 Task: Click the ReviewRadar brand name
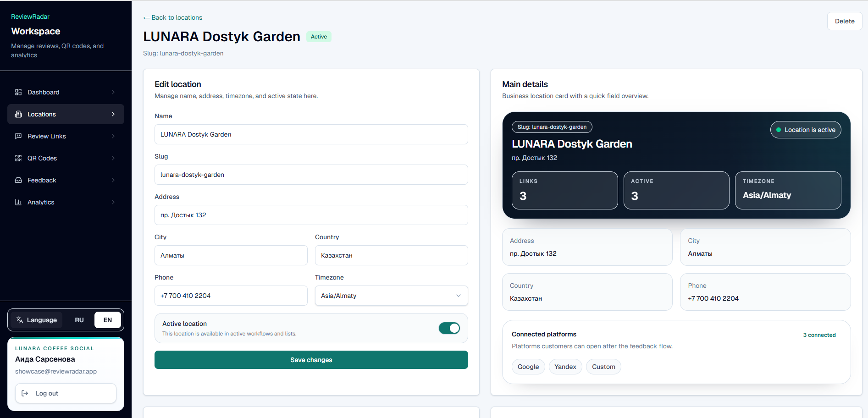(30, 16)
